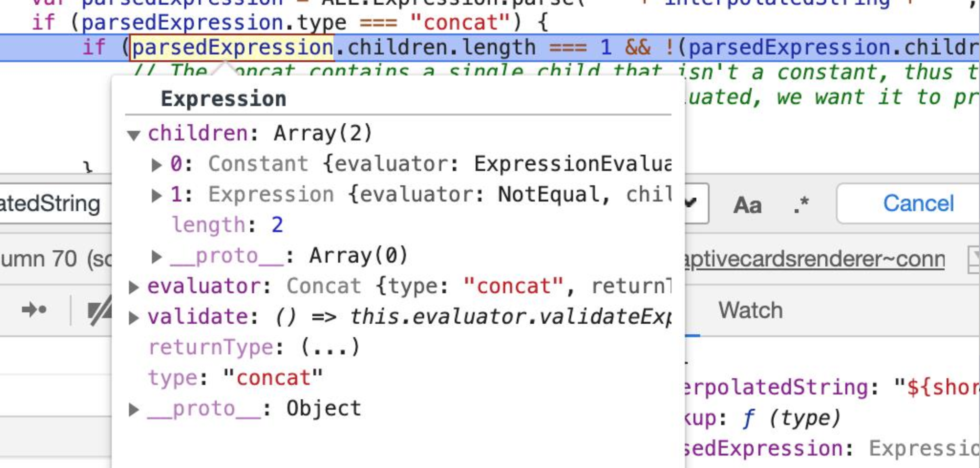Expand the evaluator Concat property
The image size is (980, 468).
134,287
